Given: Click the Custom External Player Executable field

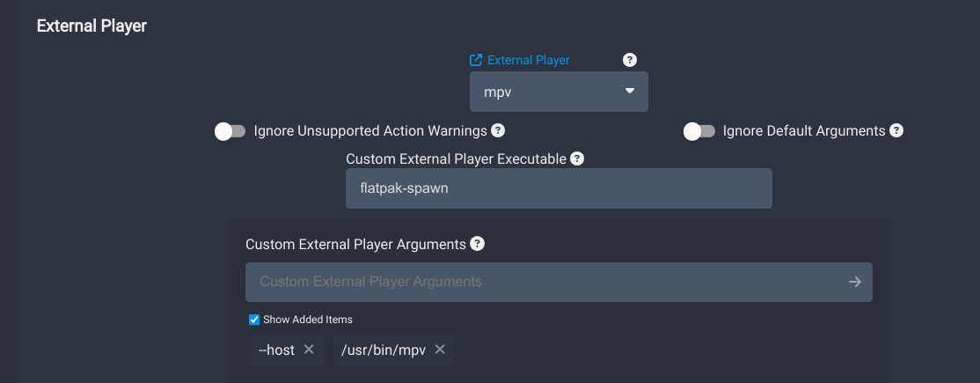Looking at the screenshot, I should tap(559, 188).
